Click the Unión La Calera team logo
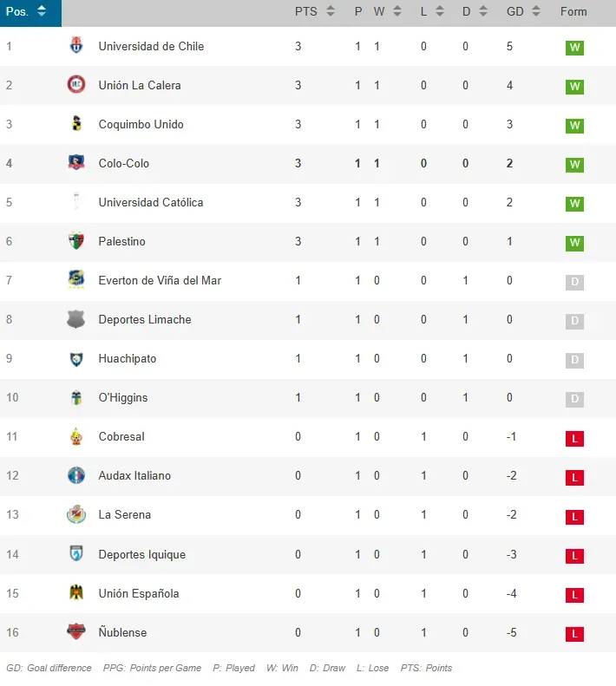Image resolution: width=616 pixels, height=686 pixels. (76, 85)
